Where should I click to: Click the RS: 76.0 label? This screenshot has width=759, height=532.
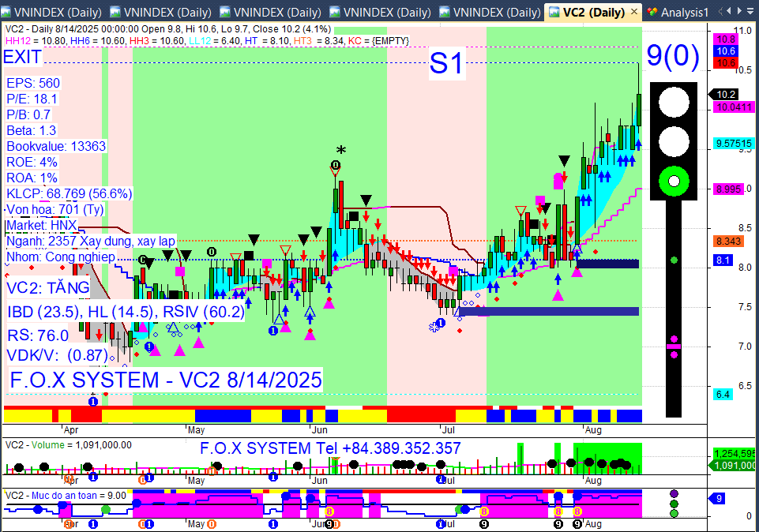click(38, 335)
